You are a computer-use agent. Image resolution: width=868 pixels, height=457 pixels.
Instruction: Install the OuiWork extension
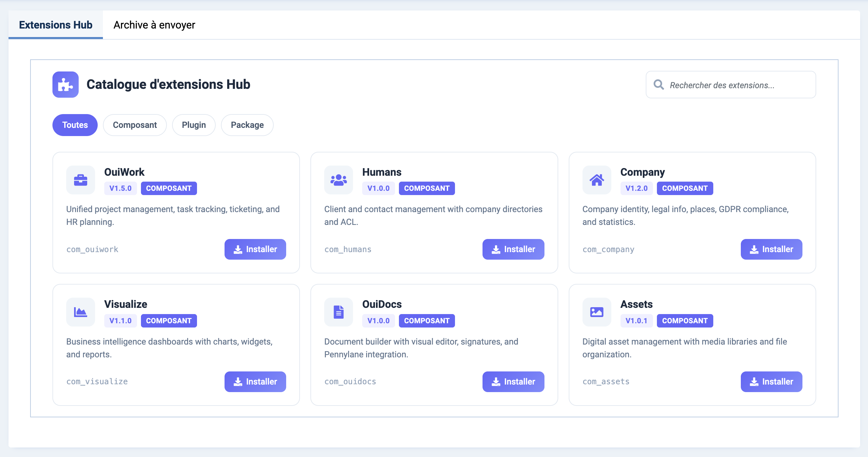[255, 249]
